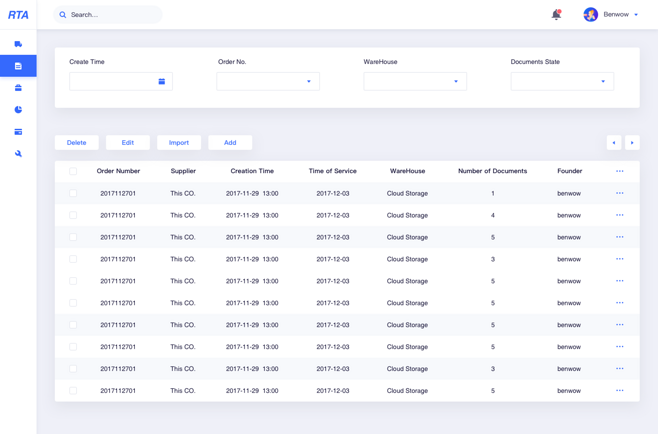Screen dimensions: 658x434
Task: Go to the next page arrow
Action: click(632, 143)
